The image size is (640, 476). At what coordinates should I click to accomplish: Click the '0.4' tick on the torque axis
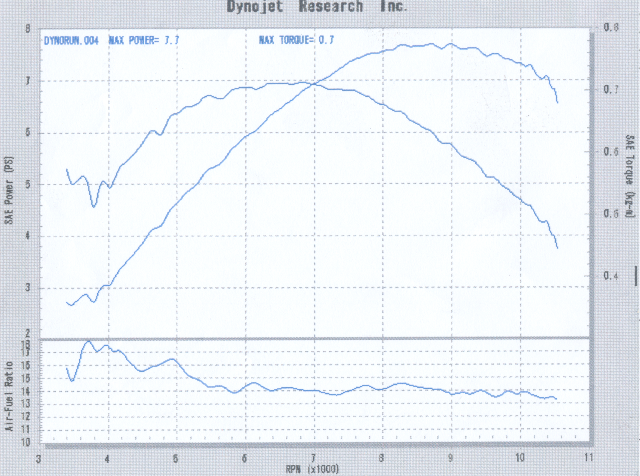point(611,276)
